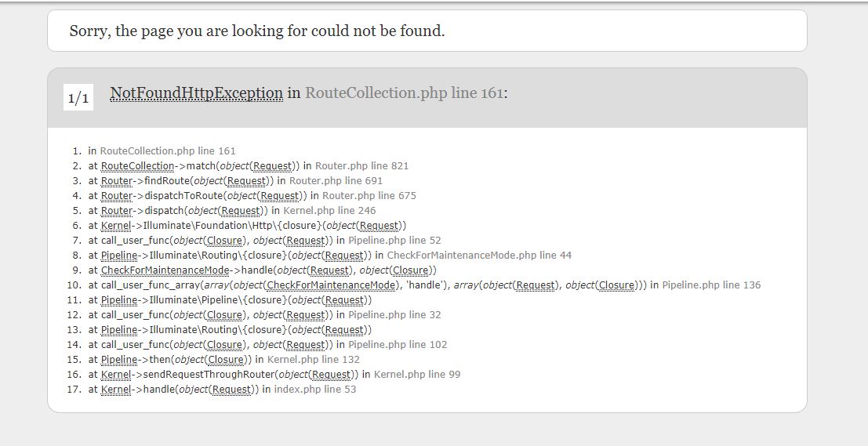Click "Pipeline.php line 102" file reference
The width and height of the screenshot is (868, 446).
coord(398,345)
